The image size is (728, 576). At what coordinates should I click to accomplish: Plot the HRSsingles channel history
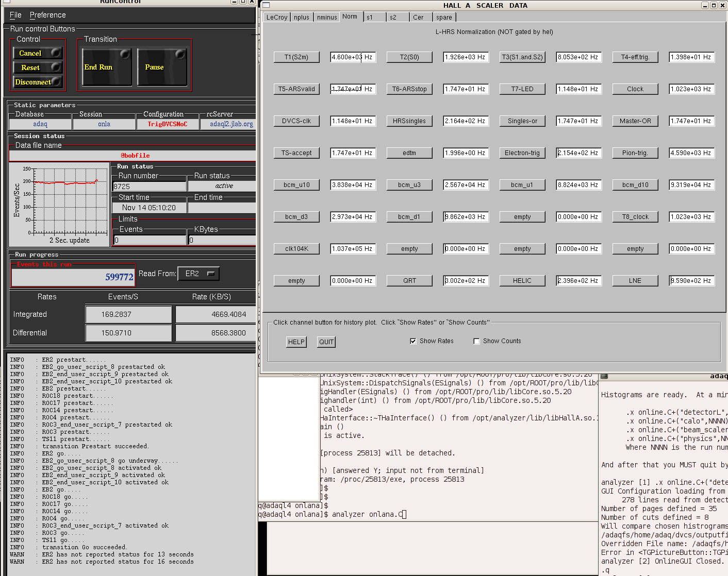409,121
